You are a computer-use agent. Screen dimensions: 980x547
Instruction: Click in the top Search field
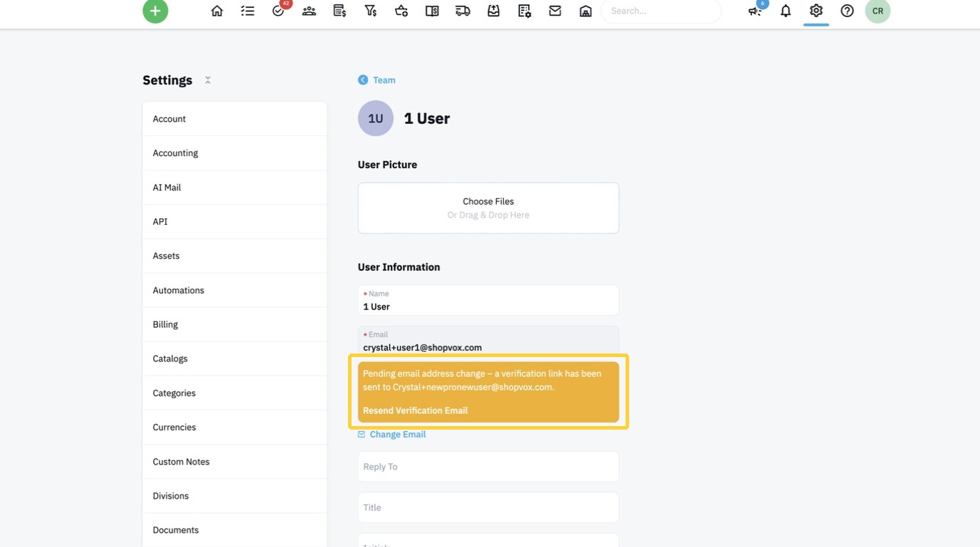point(661,11)
